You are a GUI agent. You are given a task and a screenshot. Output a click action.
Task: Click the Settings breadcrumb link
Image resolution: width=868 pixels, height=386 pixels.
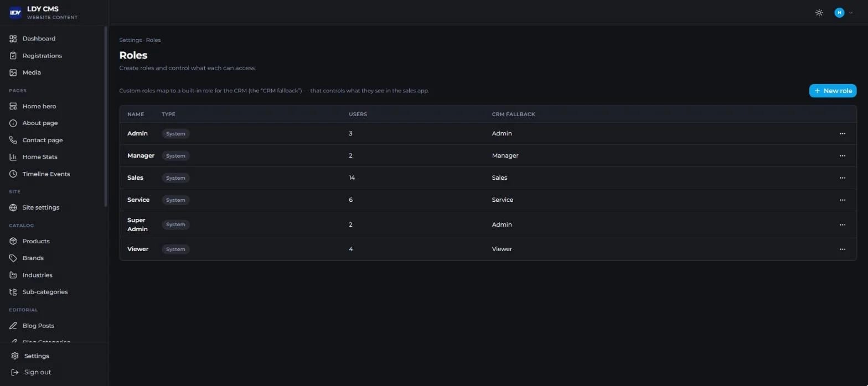pyautogui.click(x=131, y=40)
